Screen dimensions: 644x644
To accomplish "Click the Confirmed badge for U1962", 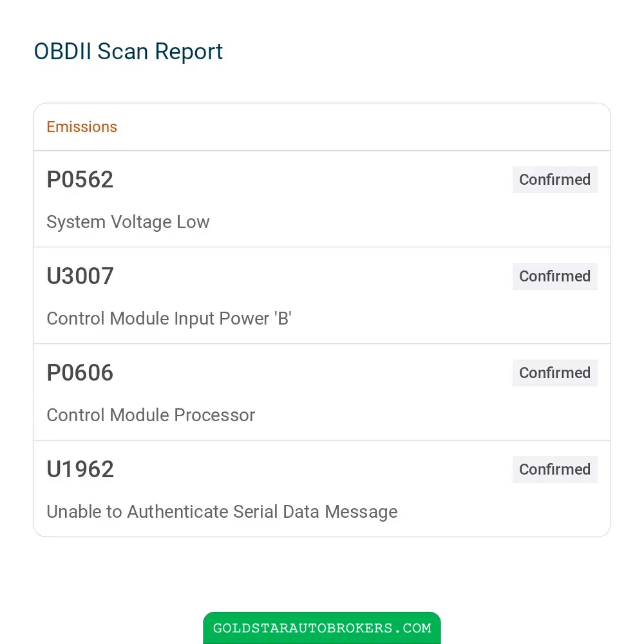I will click(x=554, y=469).
